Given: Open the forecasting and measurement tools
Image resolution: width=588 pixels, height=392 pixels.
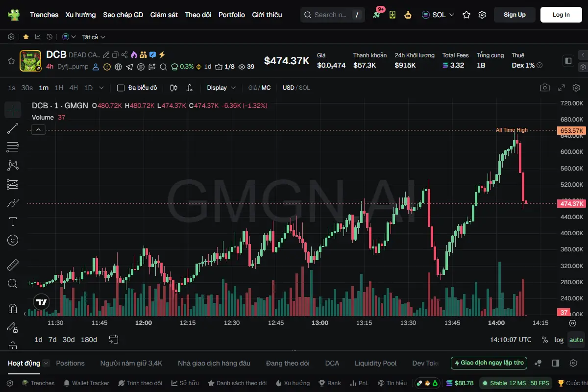Looking at the screenshot, I should (x=13, y=184).
